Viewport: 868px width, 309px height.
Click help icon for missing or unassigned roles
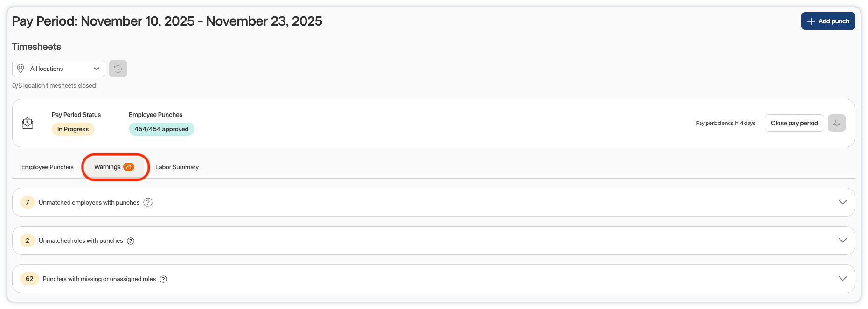tap(163, 279)
